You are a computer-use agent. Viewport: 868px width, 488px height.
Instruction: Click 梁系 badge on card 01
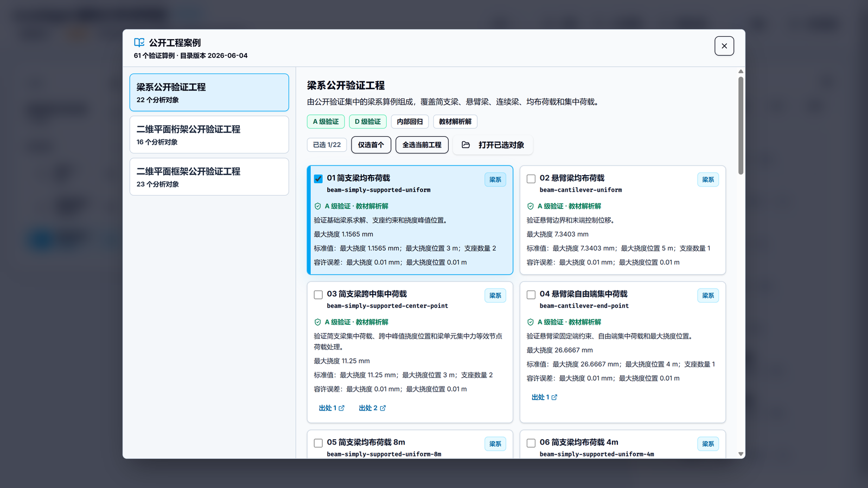(495, 179)
